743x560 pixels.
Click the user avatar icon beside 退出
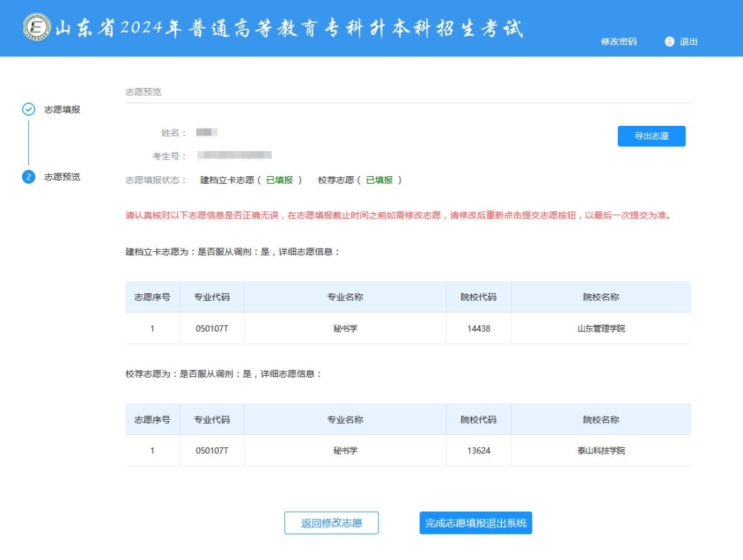click(669, 41)
